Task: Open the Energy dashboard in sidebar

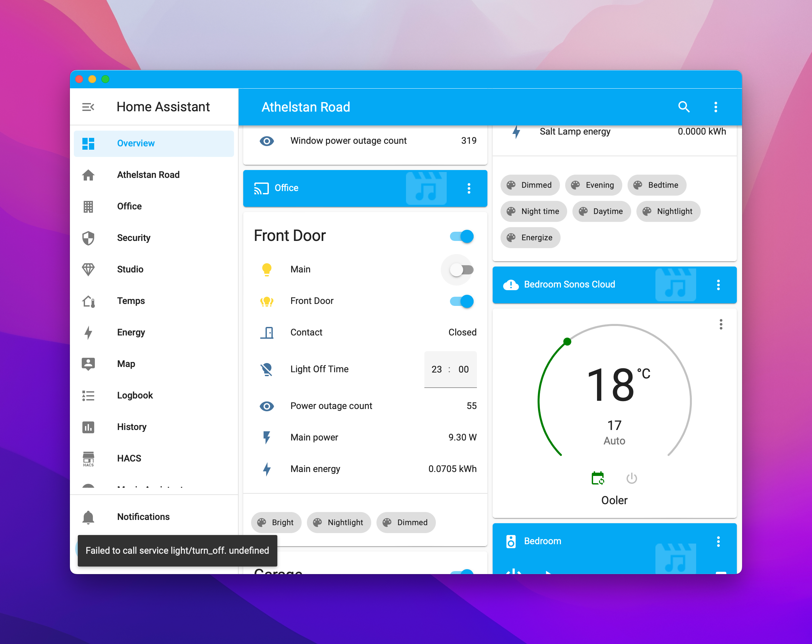Action: 131,332
